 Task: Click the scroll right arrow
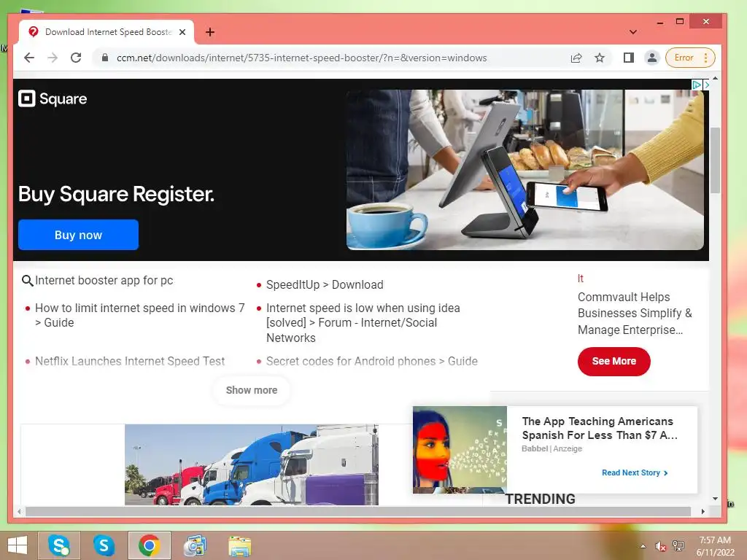click(703, 511)
